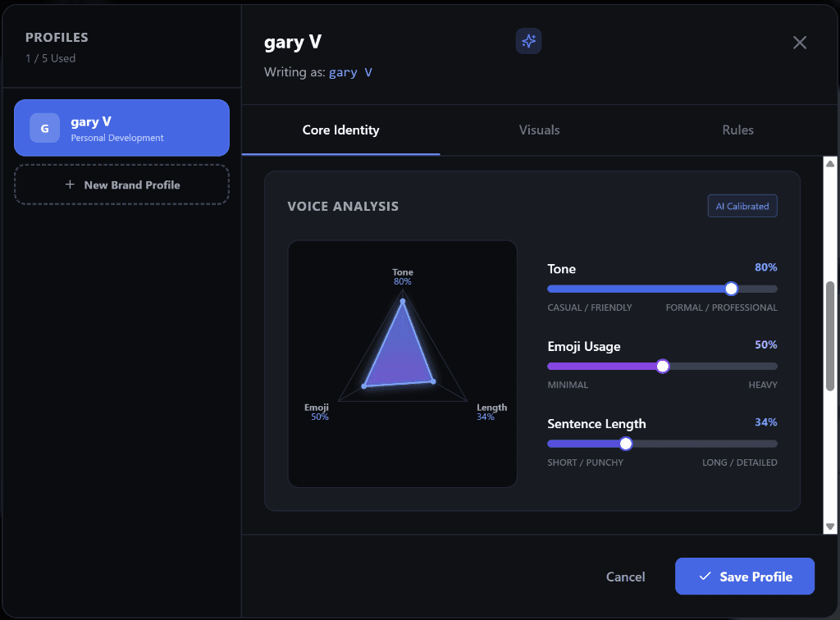Click the AI Calibrated badge
The height and width of the screenshot is (620, 840).
pos(742,207)
